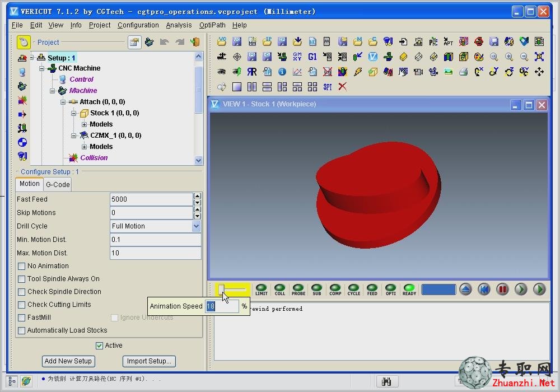Click the Rewind to start button
This screenshot has width=560, height=392.
484,289
